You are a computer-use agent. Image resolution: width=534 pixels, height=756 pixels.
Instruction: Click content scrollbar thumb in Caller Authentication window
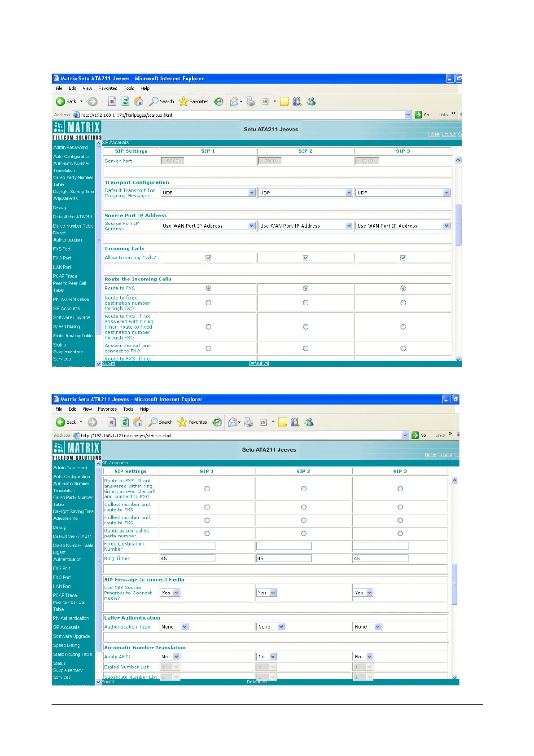tap(455, 584)
